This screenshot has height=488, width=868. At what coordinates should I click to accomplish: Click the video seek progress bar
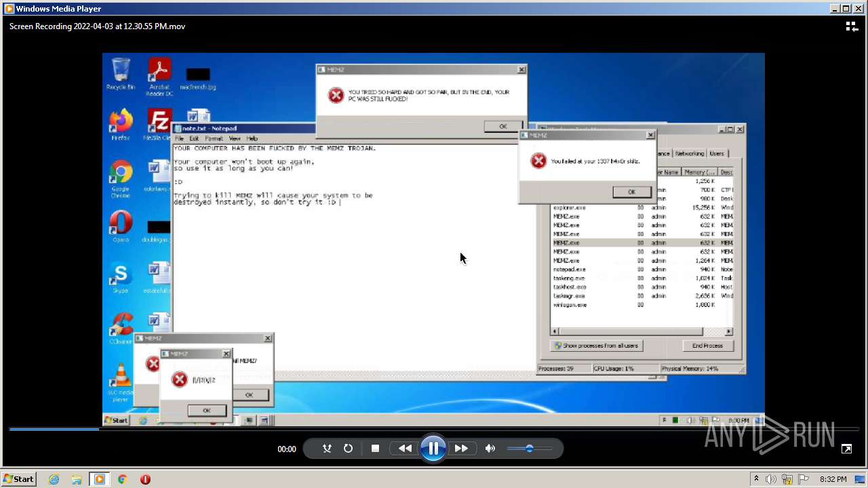click(x=434, y=429)
